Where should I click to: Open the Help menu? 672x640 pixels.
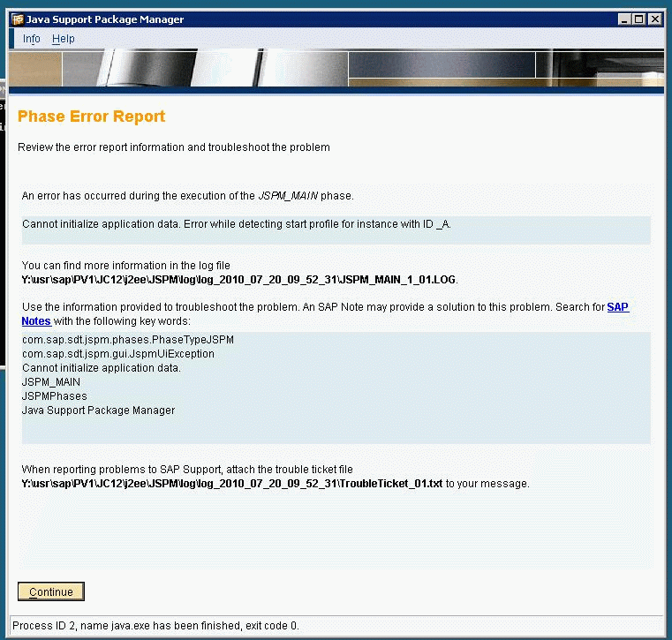(64, 39)
